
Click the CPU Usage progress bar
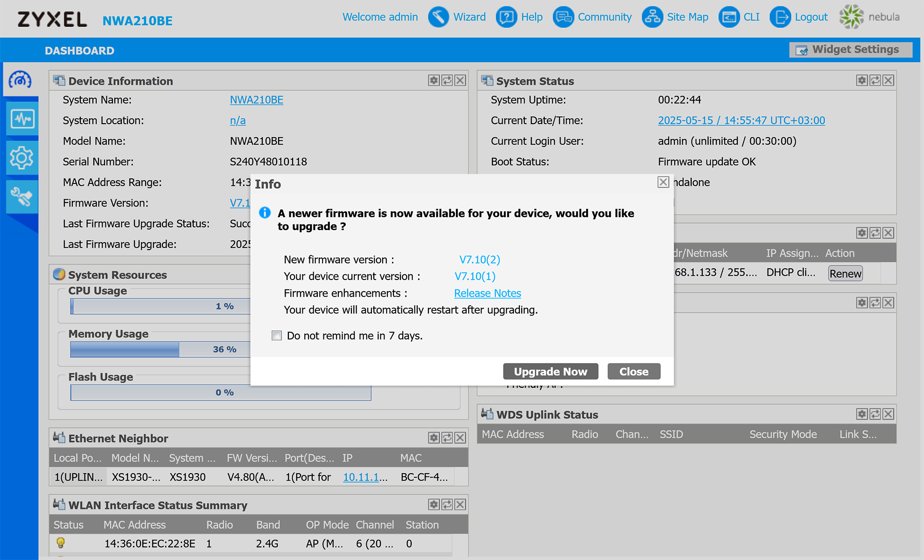point(160,306)
